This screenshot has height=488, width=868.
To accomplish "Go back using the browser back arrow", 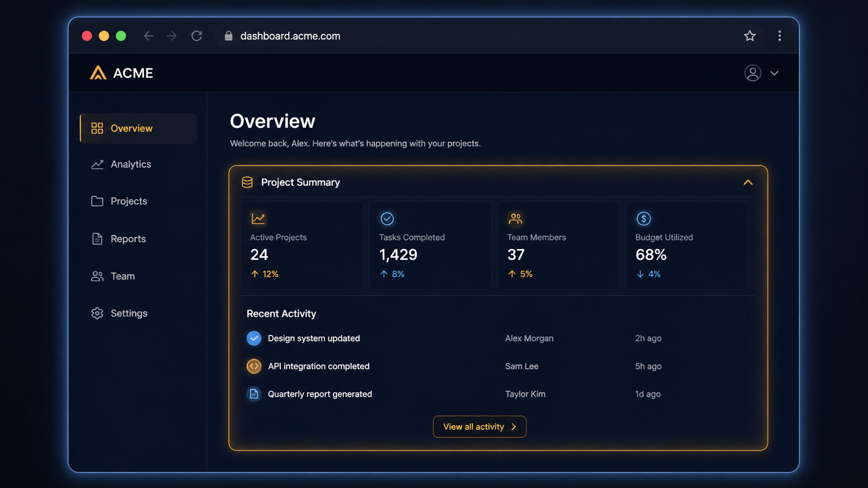I will [149, 36].
